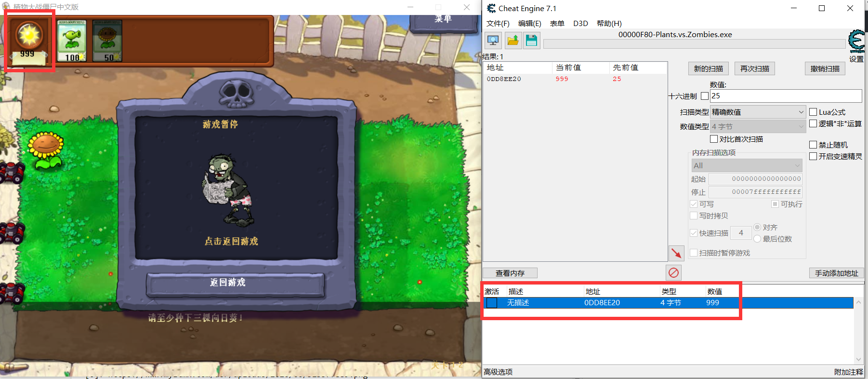Open the 扫描类型 dropdown
The image size is (868, 379).
[758, 112]
